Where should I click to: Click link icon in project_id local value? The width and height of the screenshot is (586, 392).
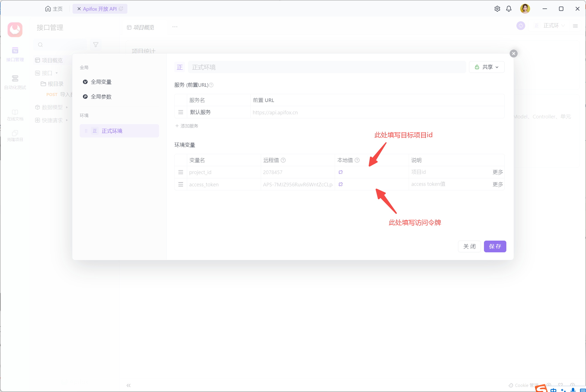coord(340,172)
